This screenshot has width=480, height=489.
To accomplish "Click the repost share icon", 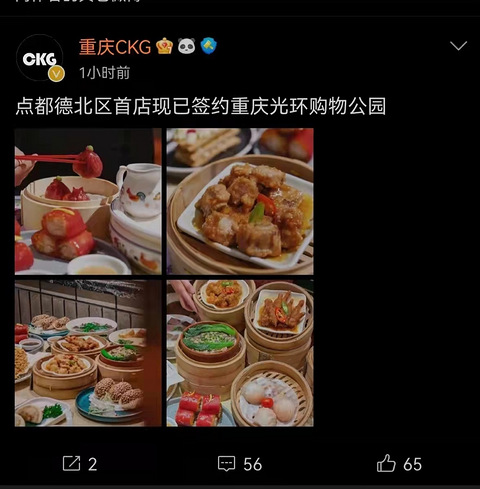I will pyautogui.click(x=71, y=463).
